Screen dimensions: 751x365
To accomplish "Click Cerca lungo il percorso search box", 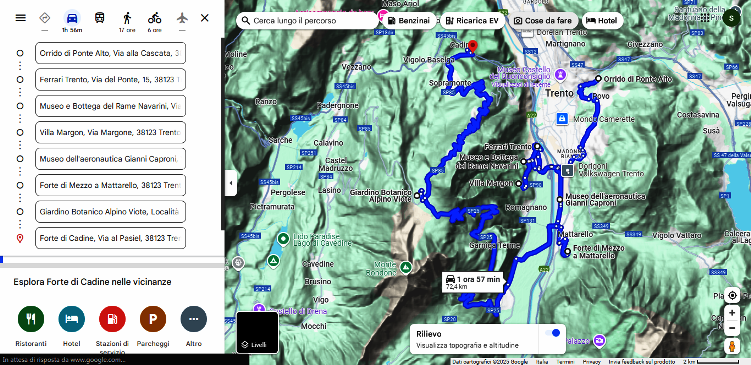I will pyautogui.click(x=307, y=21).
